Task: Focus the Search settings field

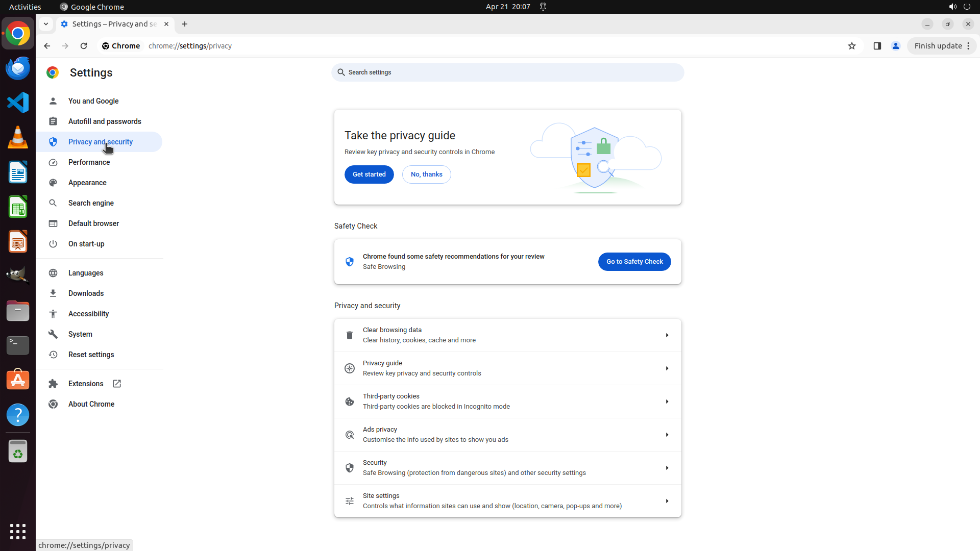Action: tap(508, 72)
